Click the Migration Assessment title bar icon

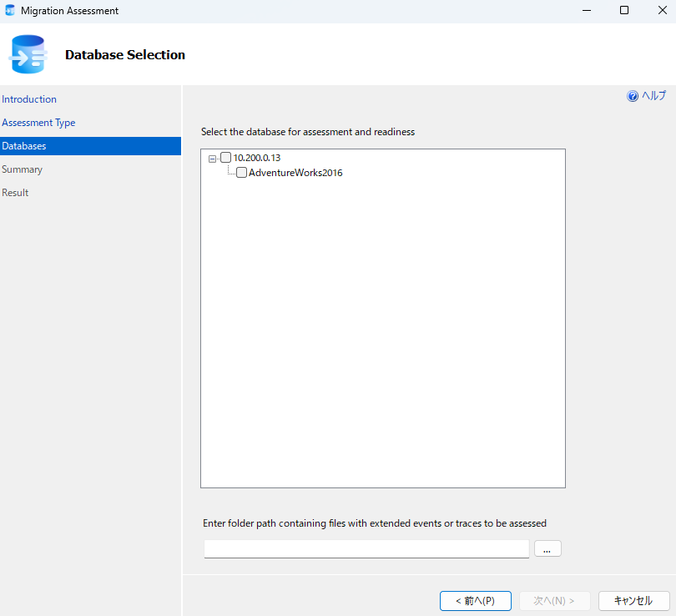(9, 10)
